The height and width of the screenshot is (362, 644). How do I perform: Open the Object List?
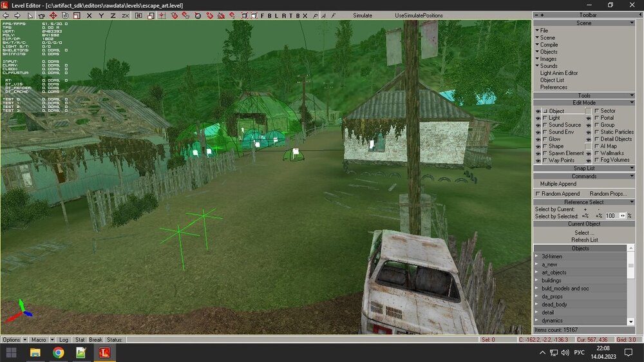[552, 80]
